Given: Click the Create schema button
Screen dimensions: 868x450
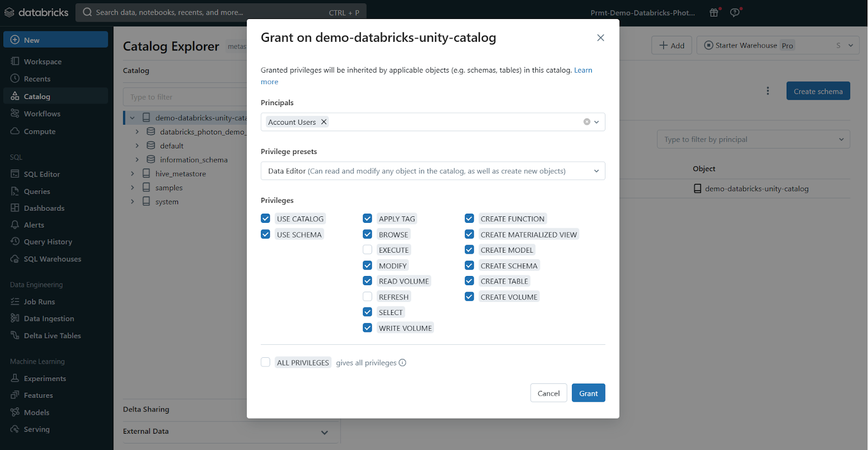Looking at the screenshot, I should click(x=818, y=91).
